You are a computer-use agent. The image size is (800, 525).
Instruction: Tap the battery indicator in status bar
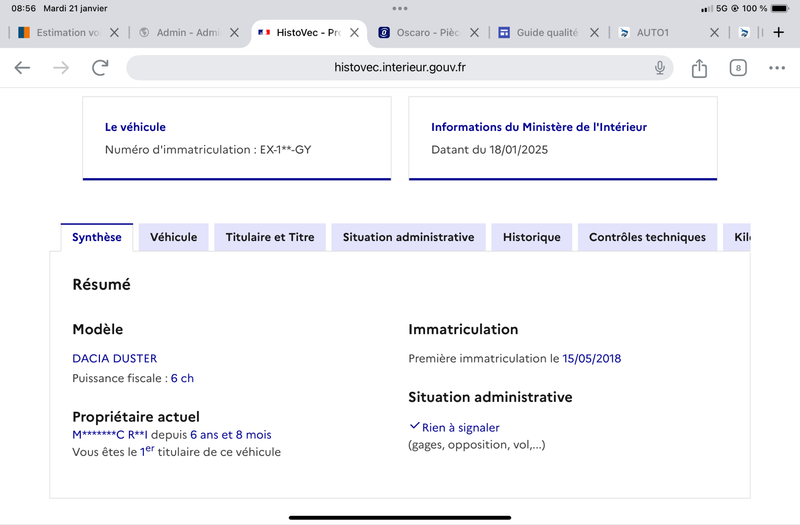(780, 8)
